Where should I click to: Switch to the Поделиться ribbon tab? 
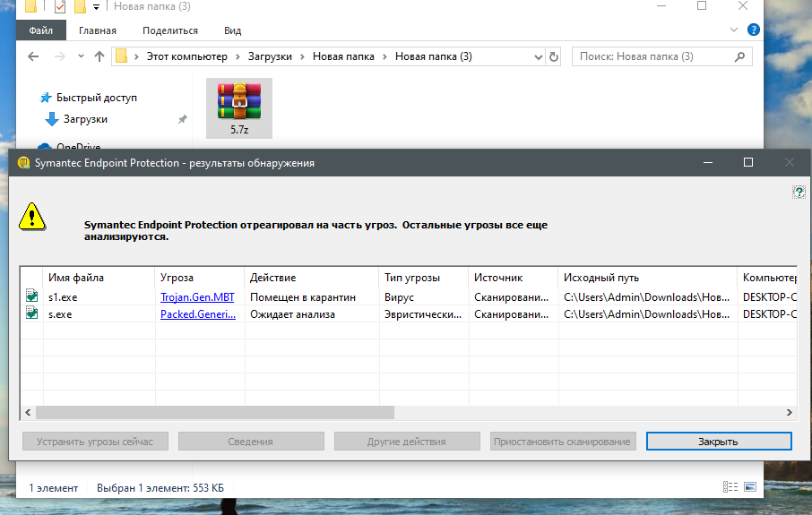pos(170,30)
